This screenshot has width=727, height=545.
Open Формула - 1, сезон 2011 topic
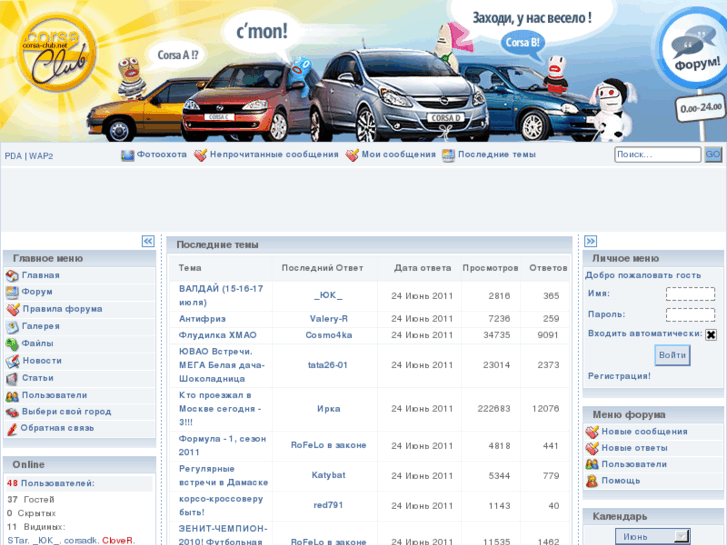pyautogui.click(x=222, y=445)
